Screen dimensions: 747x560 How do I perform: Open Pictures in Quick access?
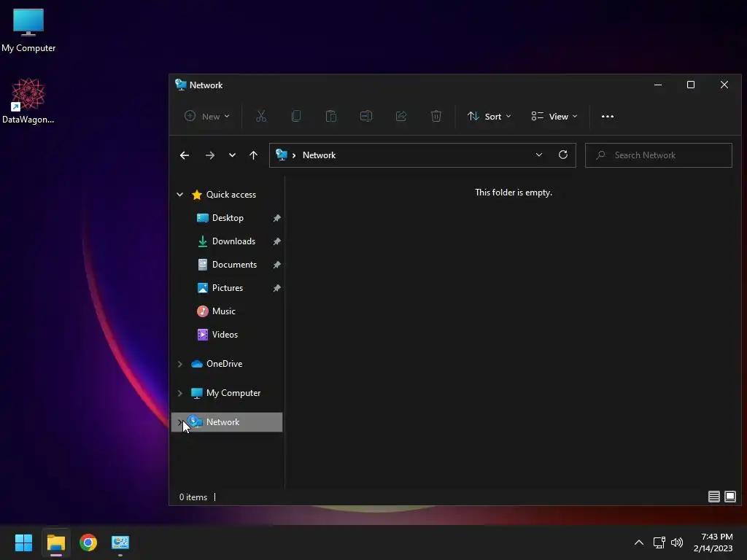[227, 288]
